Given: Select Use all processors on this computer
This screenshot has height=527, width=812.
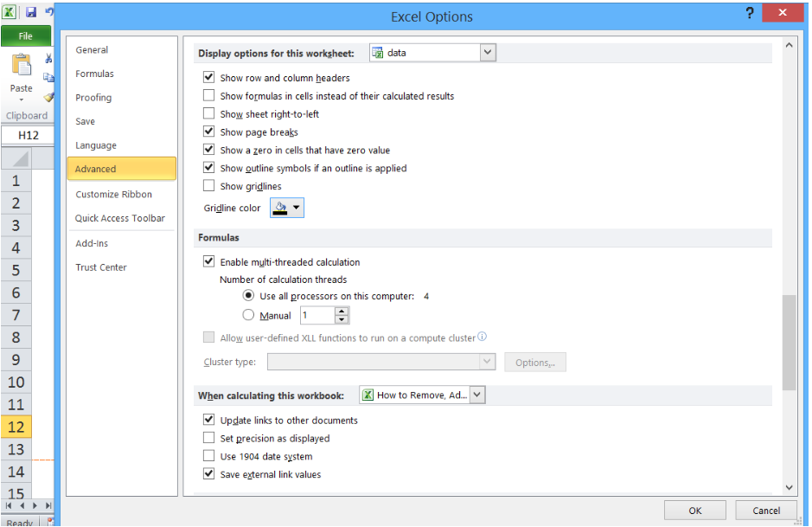Looking at the screenshot, I should click(x=248, y=295).
